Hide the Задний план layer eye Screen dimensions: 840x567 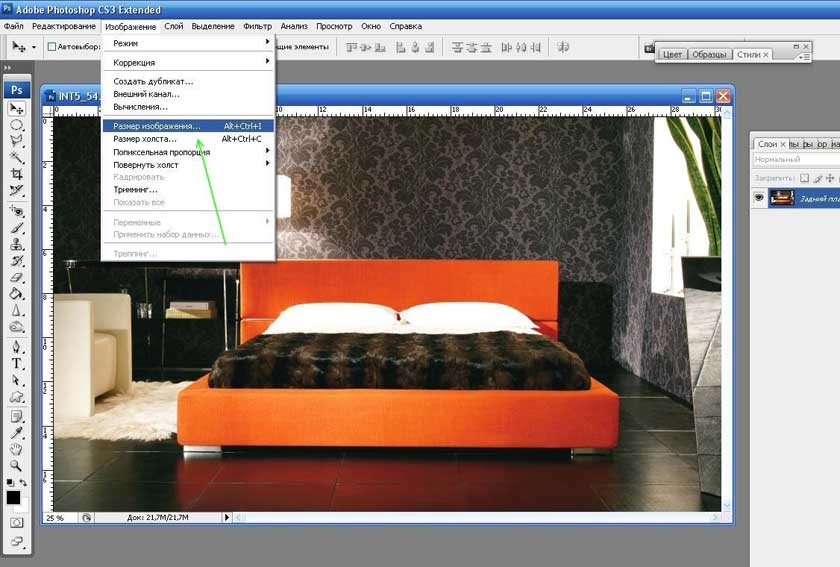click(759, 198)
